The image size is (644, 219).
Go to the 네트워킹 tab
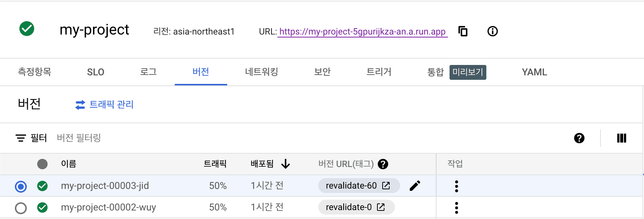coord(261,72)
